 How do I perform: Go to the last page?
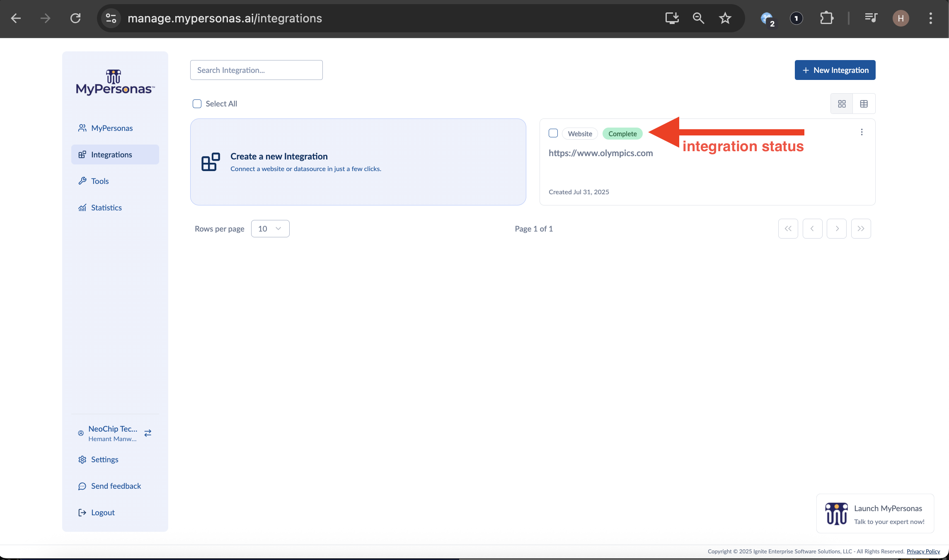pos(861,229)
